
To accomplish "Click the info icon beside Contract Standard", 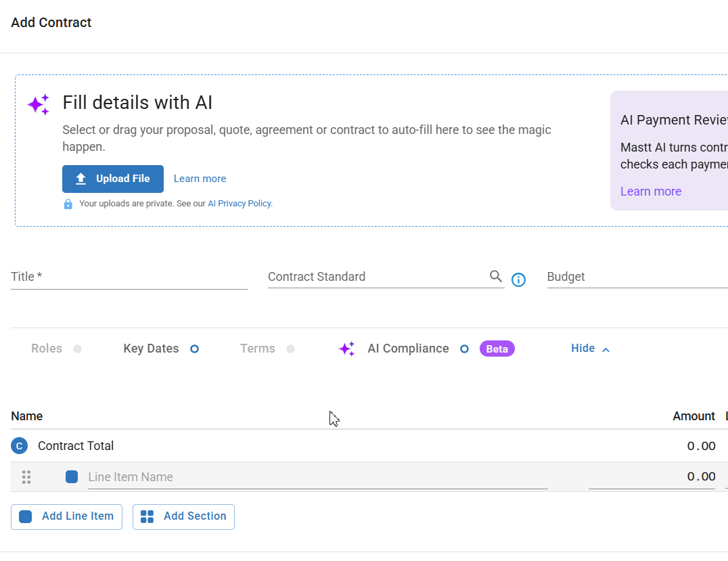I will [x=518, y=279].
